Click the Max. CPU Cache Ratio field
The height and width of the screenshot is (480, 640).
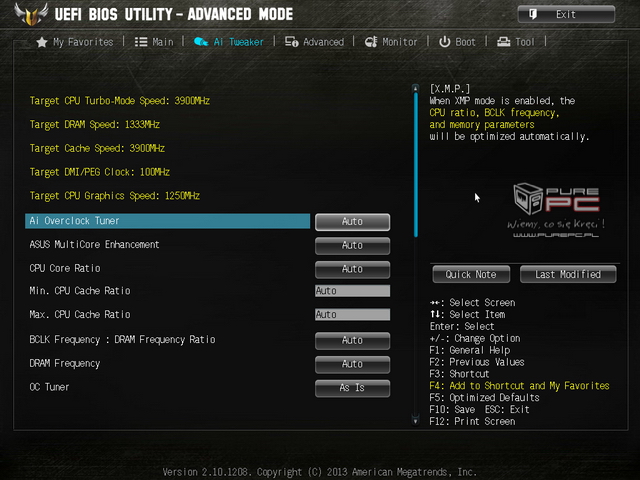pyautogui.click(x=352, y=314)
